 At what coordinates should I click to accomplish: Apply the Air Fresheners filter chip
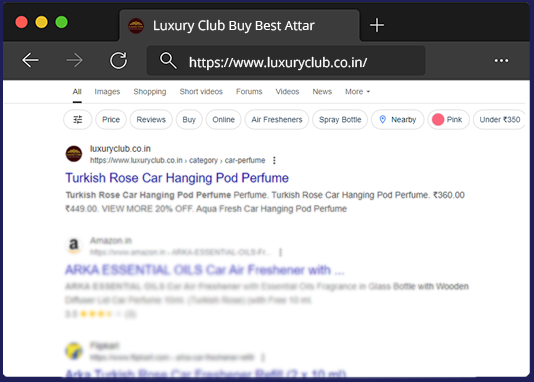[277, 120]
